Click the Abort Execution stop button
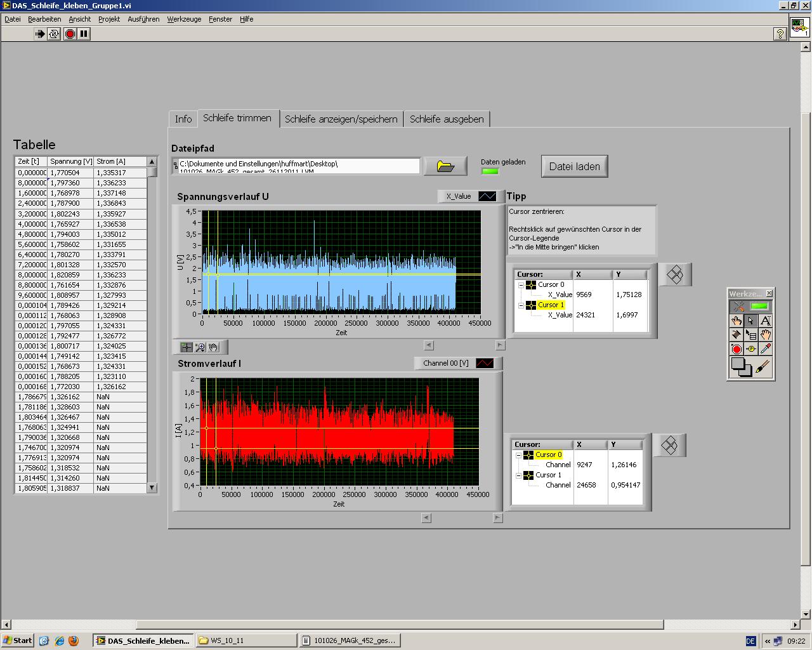 click(70, 34)
